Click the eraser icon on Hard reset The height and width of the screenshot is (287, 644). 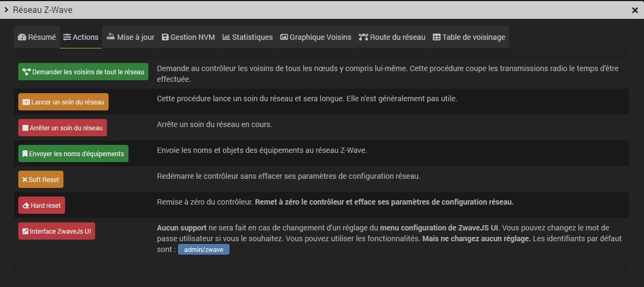tap(25, 206)
